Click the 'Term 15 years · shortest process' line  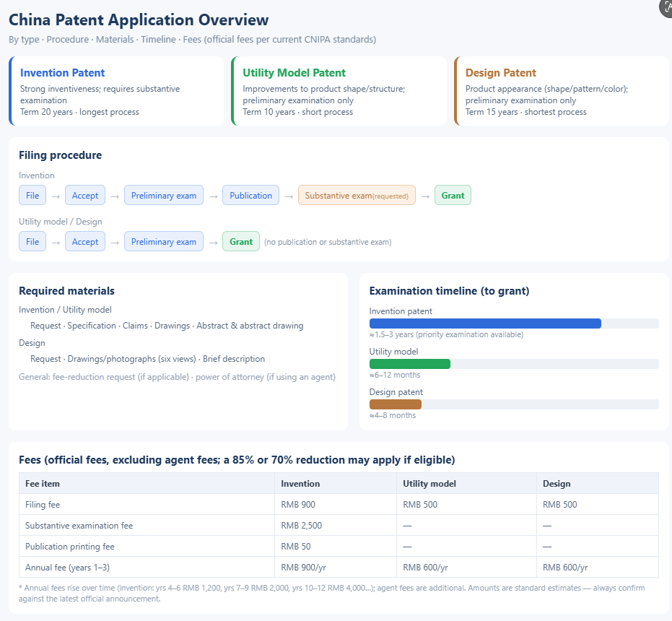(x=526, y=112)
